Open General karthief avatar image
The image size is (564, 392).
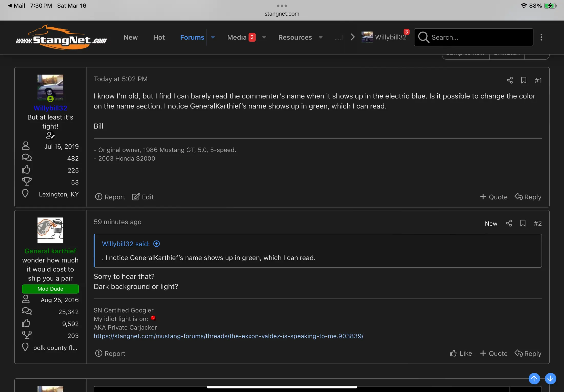pos(50,230)
